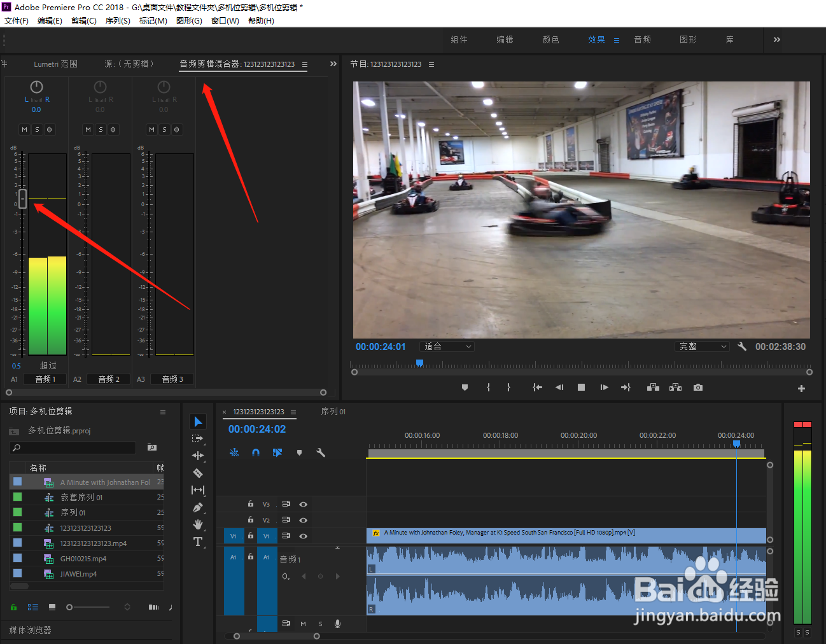Toggle timeline Snap magnet icon
This screenshot has width=826, height=644.
coord(256,452)
